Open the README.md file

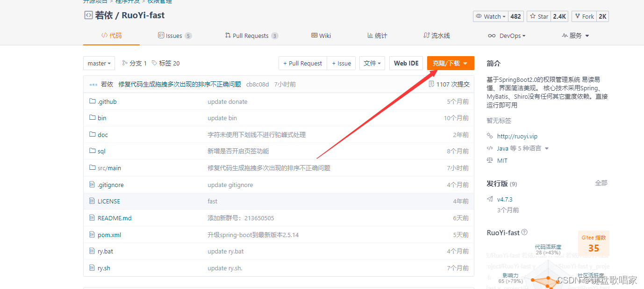(x=114, y=218)
